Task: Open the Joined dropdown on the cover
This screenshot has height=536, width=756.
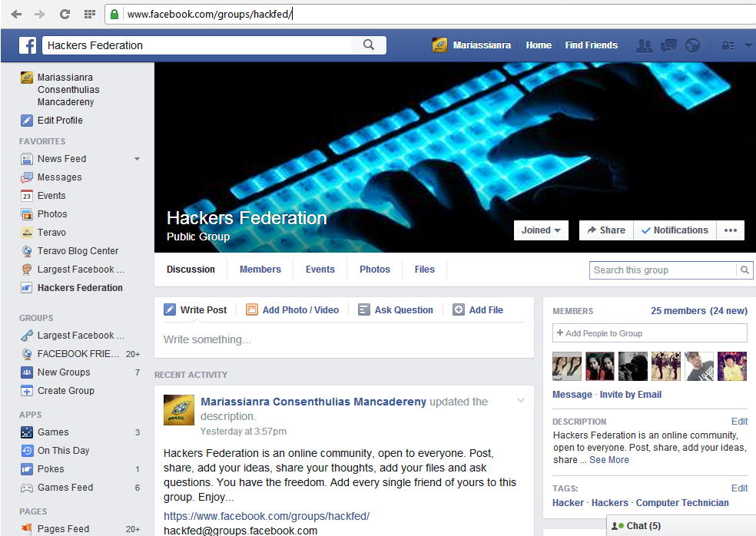Action: point(540,230)
